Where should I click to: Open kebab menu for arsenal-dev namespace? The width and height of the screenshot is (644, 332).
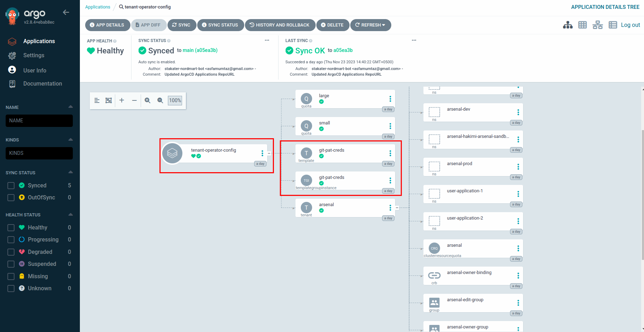click(x=518, y=112)
